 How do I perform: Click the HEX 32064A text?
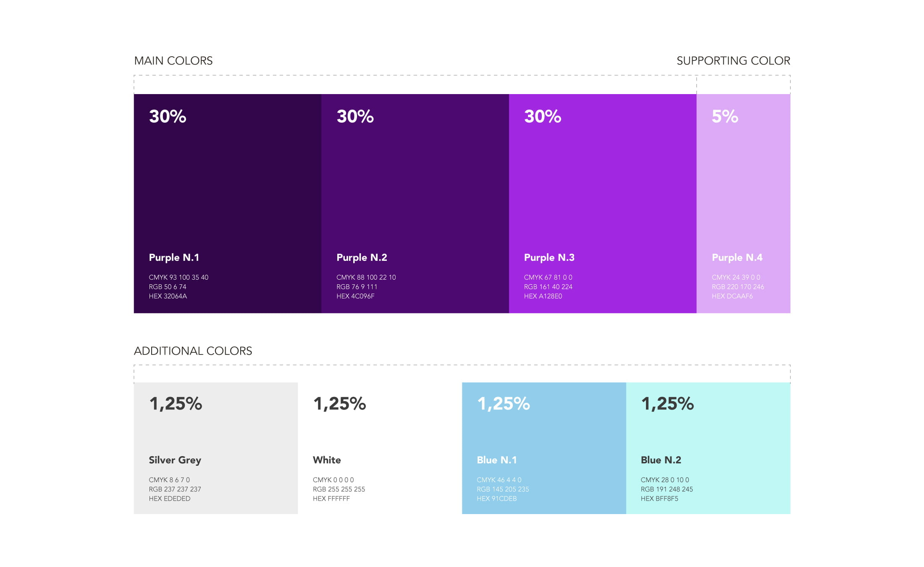point(168,296)
